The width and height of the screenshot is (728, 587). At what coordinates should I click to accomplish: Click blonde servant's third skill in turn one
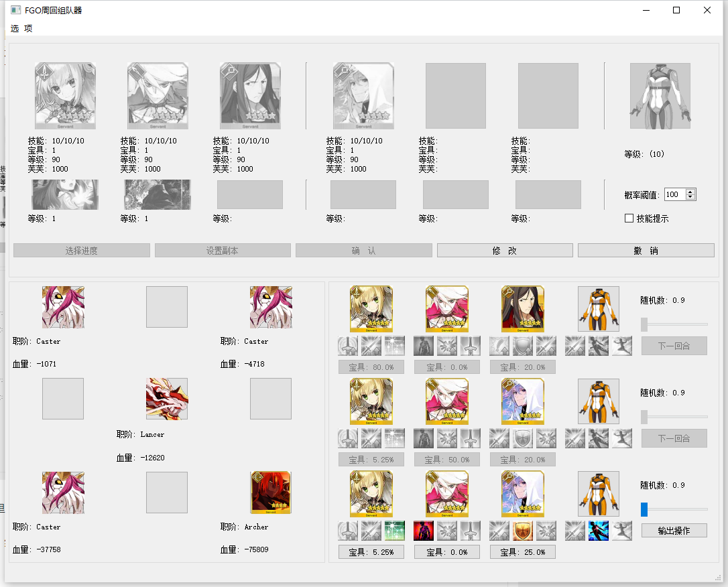[x=395, y=346]
